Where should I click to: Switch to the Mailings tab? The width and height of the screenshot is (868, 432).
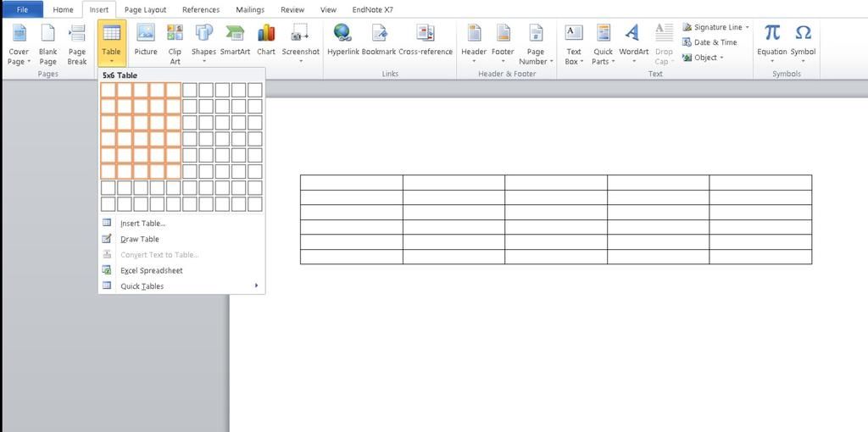(x=250, y=9)
